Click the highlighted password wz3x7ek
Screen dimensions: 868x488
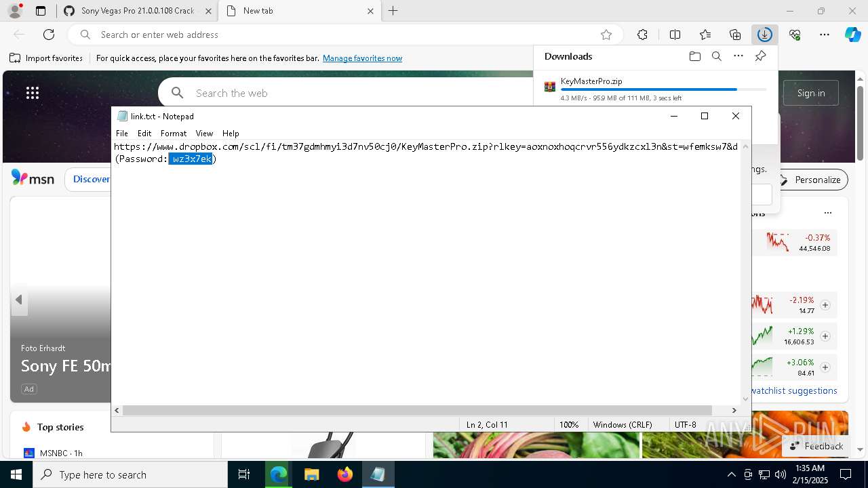point(191,159)
